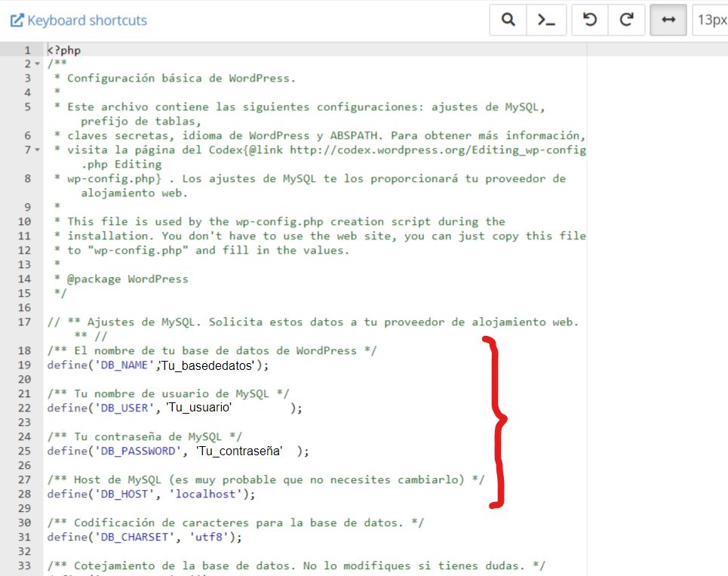Click line number 19 in the gutter
The width and height of the screenshot is (728, 576).
tap(25, 365)
